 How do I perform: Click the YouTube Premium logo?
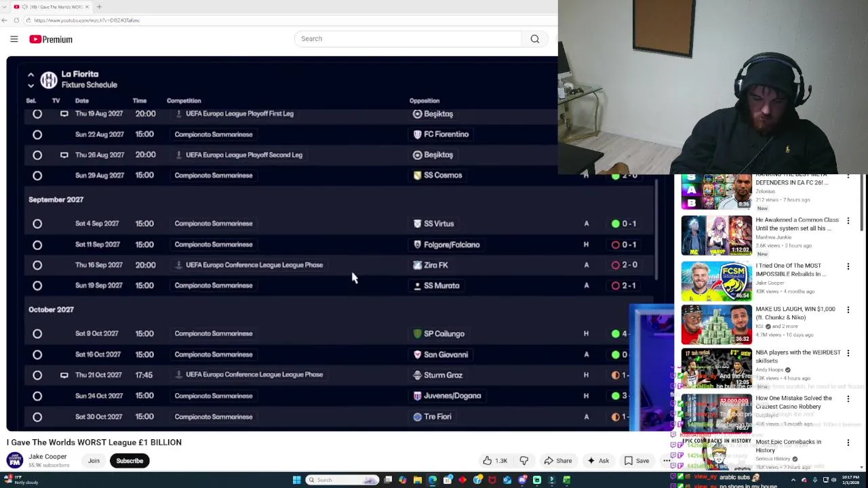click(x=51, y=39)
